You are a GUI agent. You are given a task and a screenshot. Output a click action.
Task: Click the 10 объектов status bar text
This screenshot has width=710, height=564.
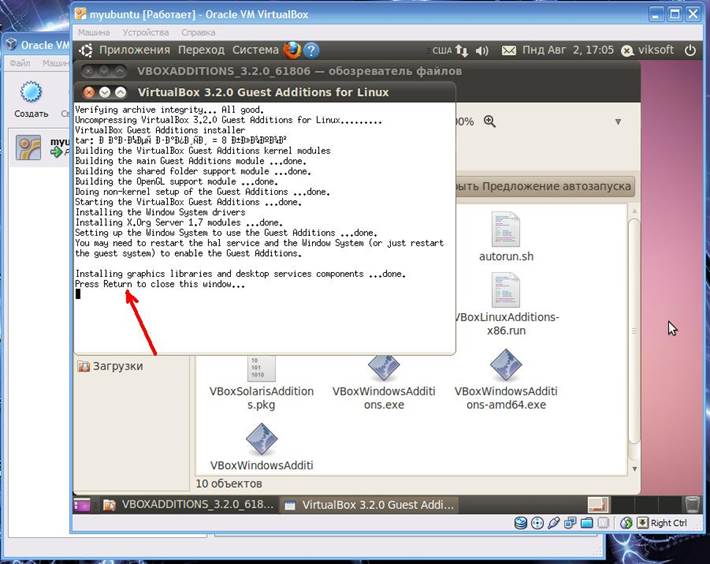point(229,483)
